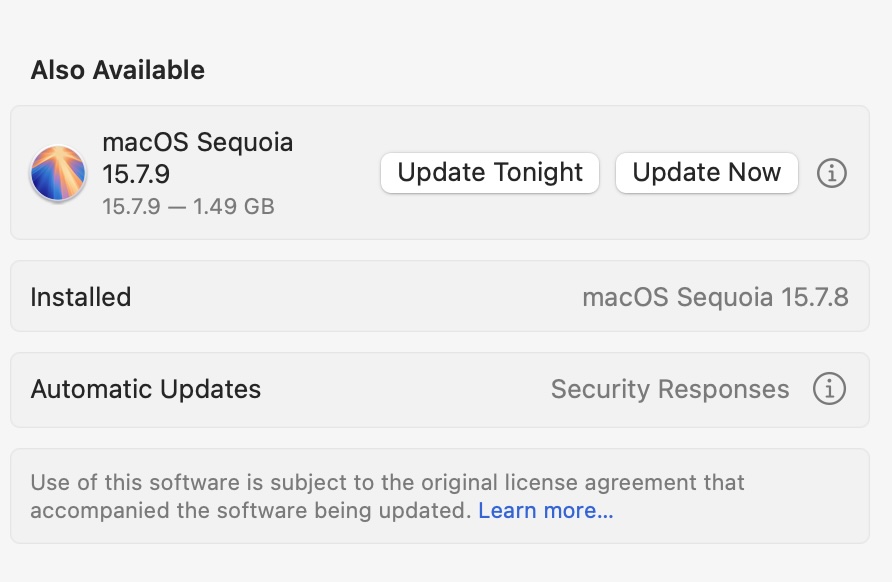Click the gray 15.7.9 subtitle version
Viewport: 892px width, 582px height.
pyautogui.click(x=131, y=207)
